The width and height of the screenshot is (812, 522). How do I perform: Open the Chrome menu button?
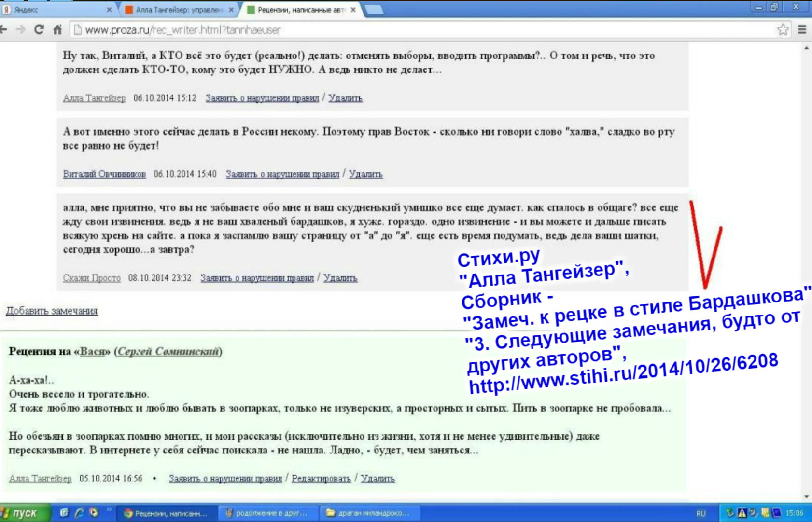tap(802, 29)
